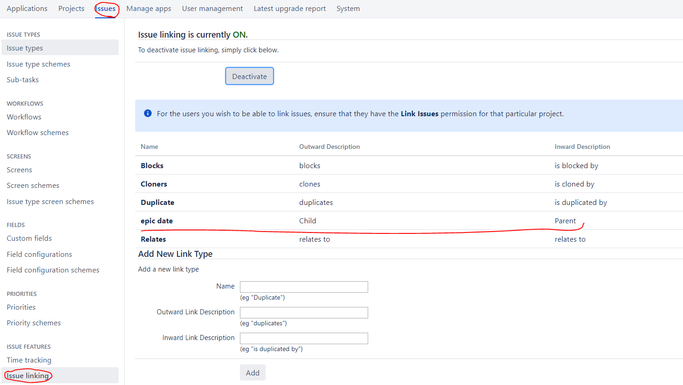Open Priority schemes link
This screenshot has width=683, height=385.
(x=34, y=323)
